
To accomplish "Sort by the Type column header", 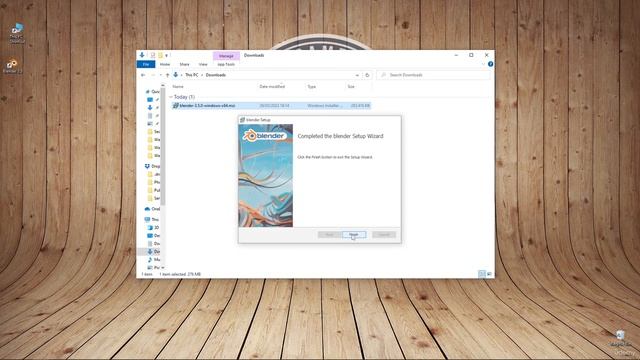I will pos(311,87).
